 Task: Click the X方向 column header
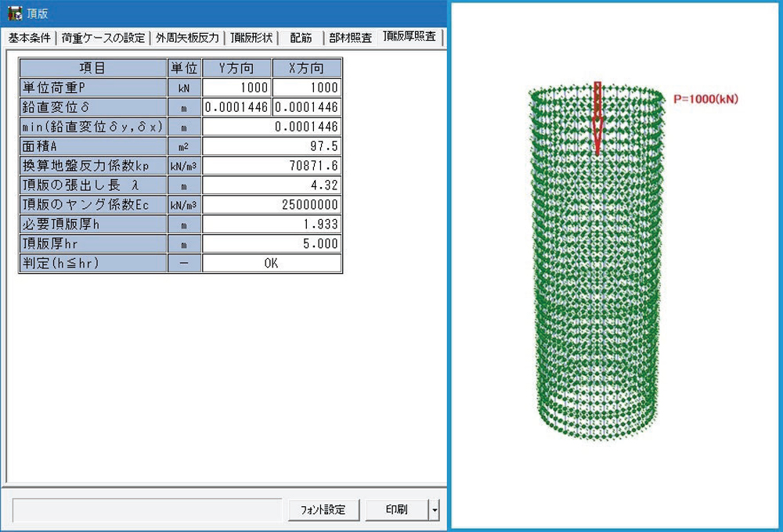coord(307,68)
